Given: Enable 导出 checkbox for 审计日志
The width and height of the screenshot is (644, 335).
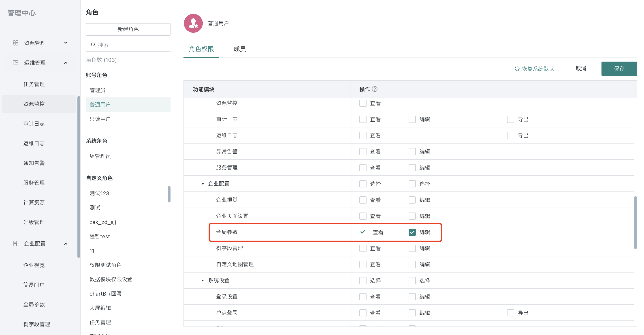Looking at the screenshot, I should pyautogui.click(x=510, y=119).
